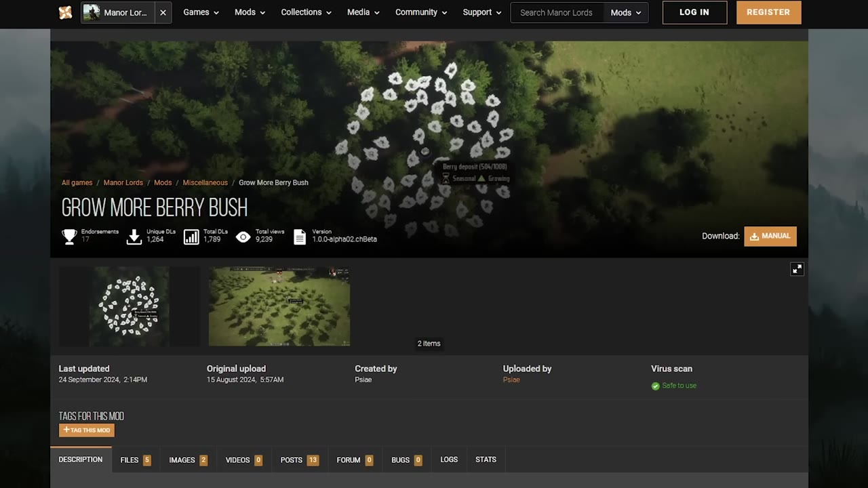Screen dimensions: 868x488
Task: Open the Support dropdown
Action: (x=481, y=12)
